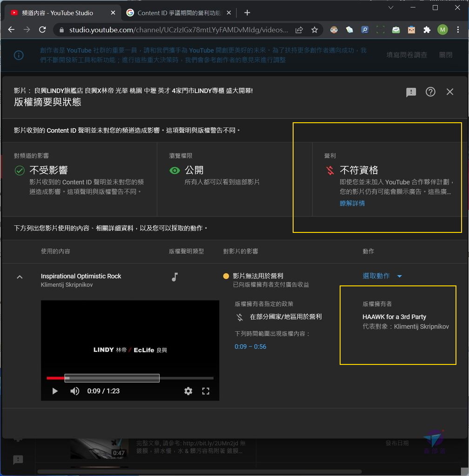Mute the video preview volume
The image size is (469, 476).
pyautogui.click(x=75, y=391)
